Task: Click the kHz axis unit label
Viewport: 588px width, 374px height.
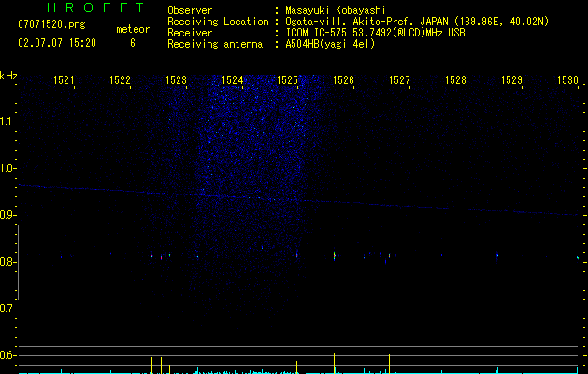Action: [x=8, y=76]
